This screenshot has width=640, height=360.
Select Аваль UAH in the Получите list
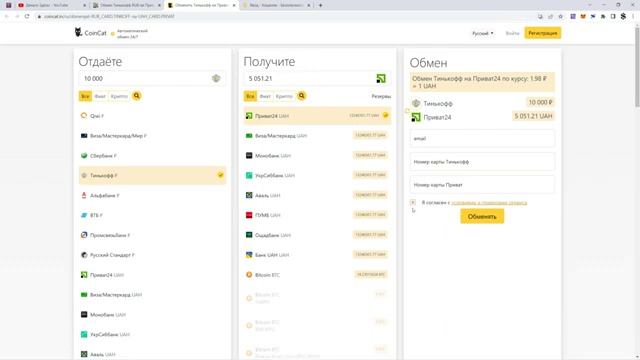(x=317, y=196)
